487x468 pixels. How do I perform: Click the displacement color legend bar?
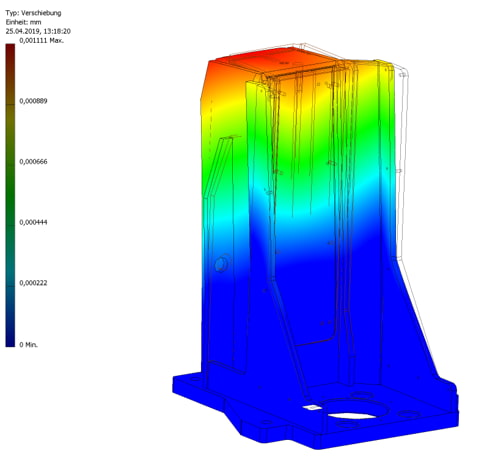point(10,195)
